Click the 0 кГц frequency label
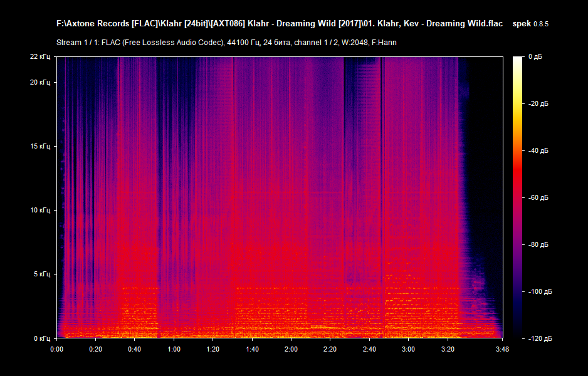This screenshot has width=588, height=376. 41,338
